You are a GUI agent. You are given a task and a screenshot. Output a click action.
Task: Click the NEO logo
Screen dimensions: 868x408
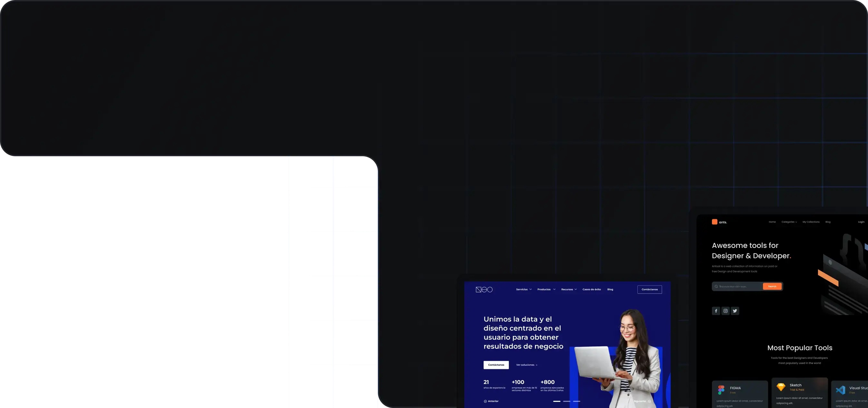[x=484, y=290]
